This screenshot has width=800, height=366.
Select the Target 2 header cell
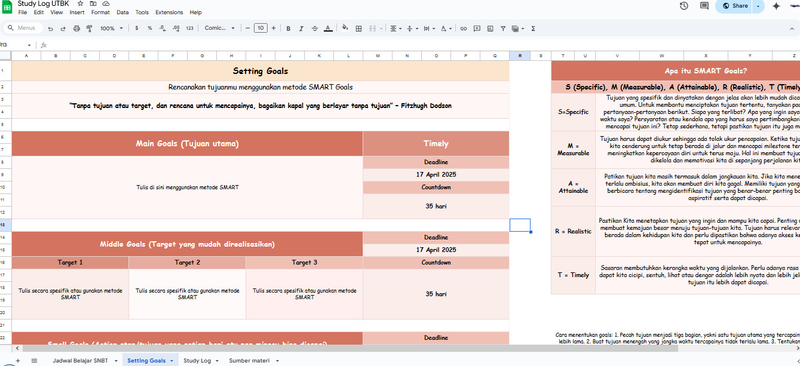[x=187, y=262]
